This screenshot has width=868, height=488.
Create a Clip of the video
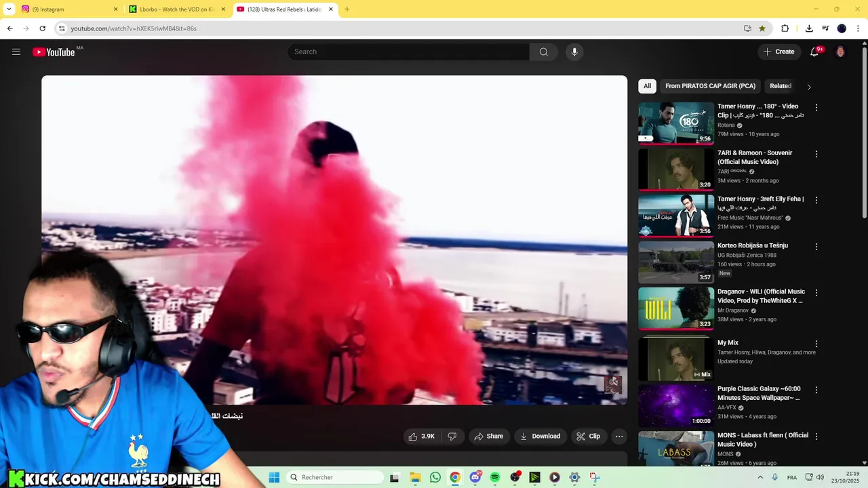pyautogui.click(x=588, y=436)
